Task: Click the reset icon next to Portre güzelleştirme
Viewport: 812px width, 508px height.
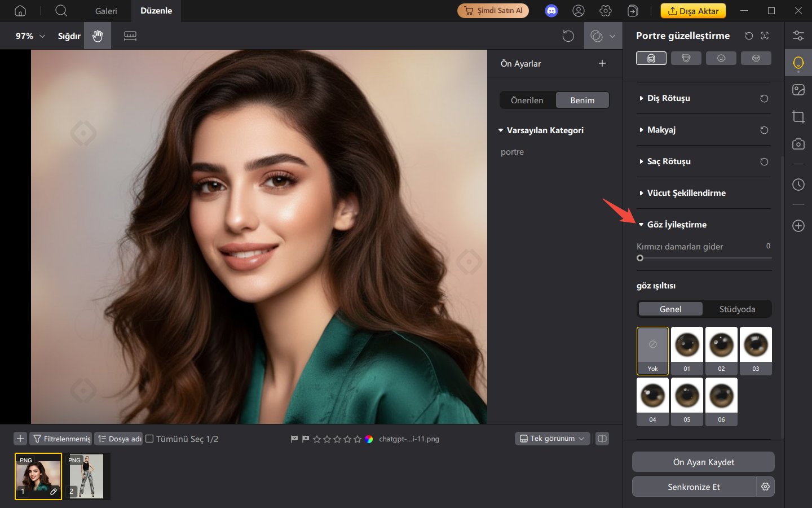Action: click(749, 35)
